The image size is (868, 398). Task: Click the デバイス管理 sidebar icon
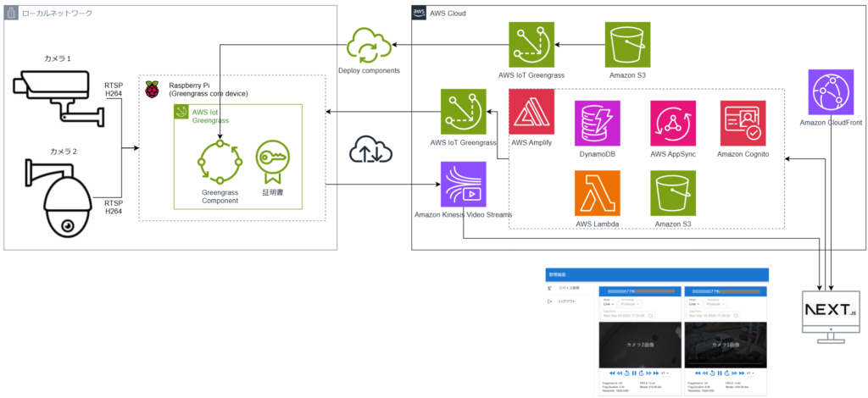549,288
